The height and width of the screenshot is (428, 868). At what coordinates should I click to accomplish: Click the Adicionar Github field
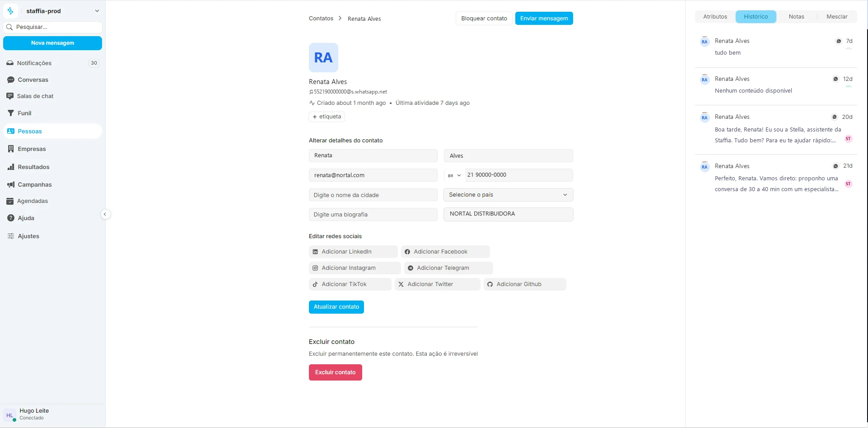coord(525,284)
